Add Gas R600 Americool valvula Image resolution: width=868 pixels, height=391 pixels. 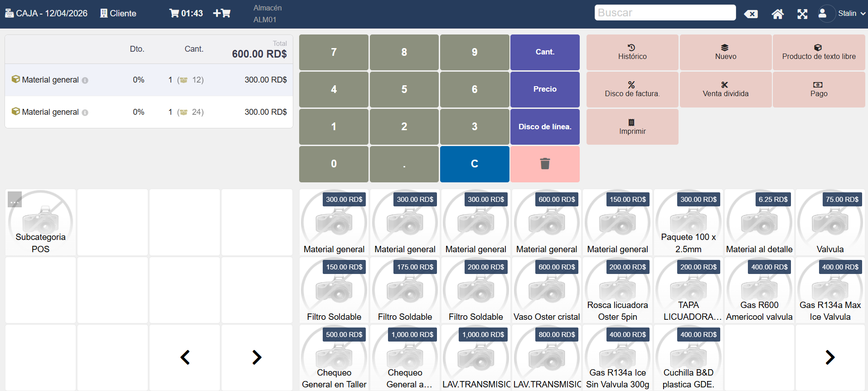[759, 290]
